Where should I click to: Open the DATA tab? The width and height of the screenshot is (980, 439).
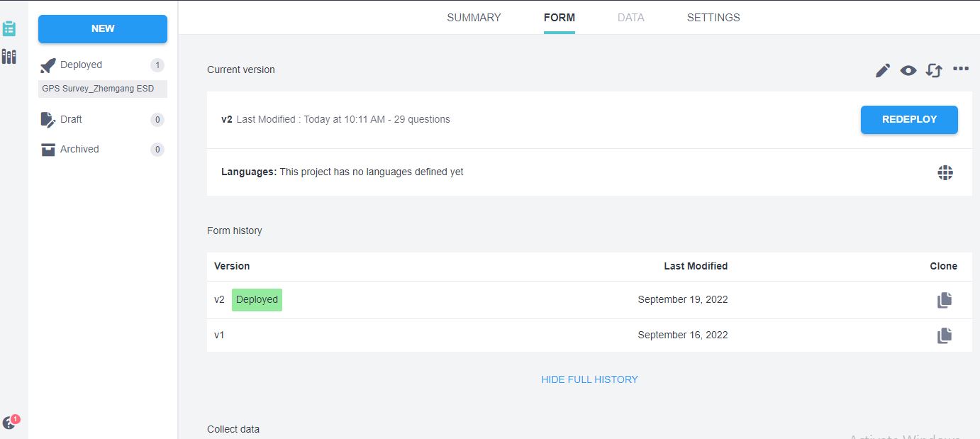pos(630,18)
